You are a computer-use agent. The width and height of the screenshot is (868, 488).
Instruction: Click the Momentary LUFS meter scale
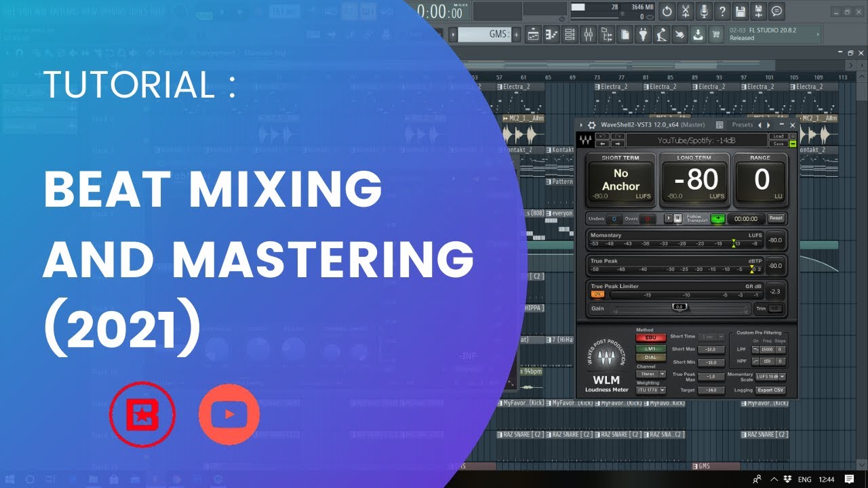coord(677,244)
